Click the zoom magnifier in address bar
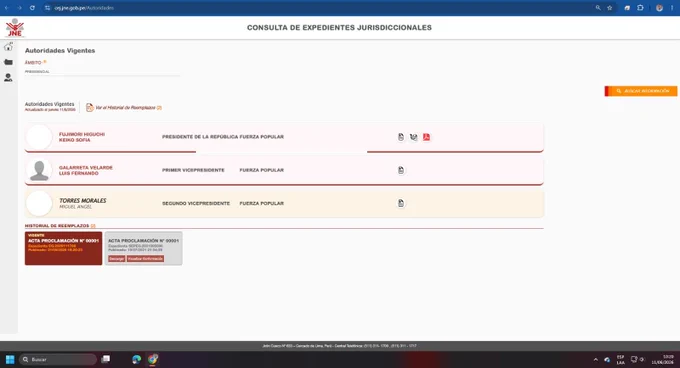Viewport: 680px width, 368px height. point(598,8)
